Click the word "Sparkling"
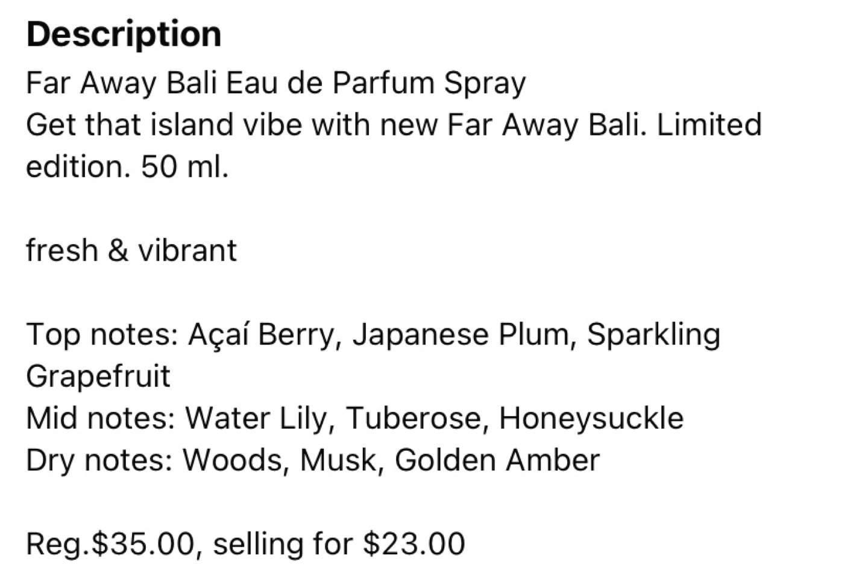Viewport: 868px width, 588px height. click(653, 335)
